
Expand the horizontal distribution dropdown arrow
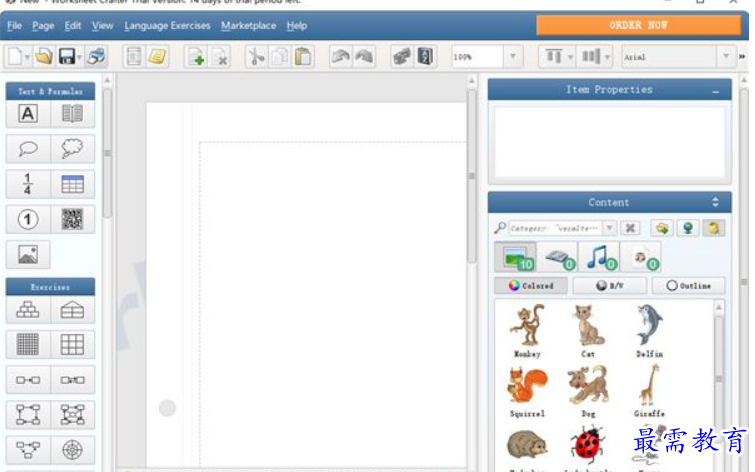click(607, 57)
